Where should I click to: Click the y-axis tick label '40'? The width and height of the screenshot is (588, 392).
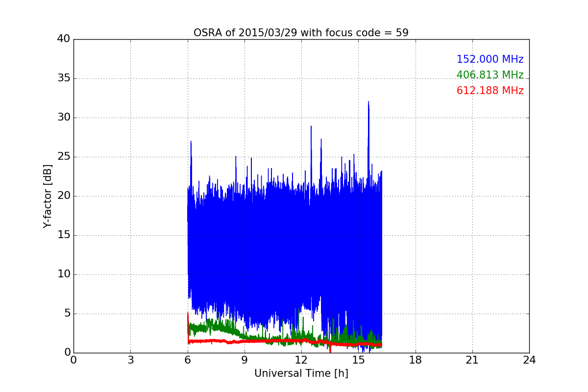click(x=64, y=39)
